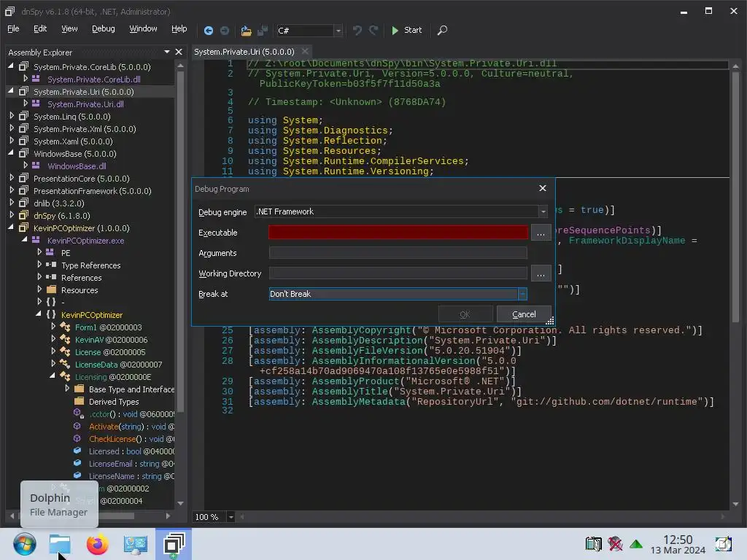Select the System.Private.Uri (5.0.0.0) tab

pos(244,52)
